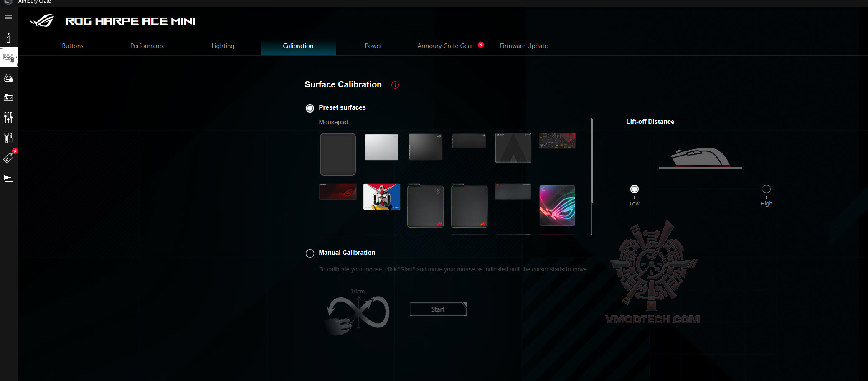The width and height of the screenshot is (868, 381).
Task: Click the mousepad list scrollbar
Action: tap(592, 161)
